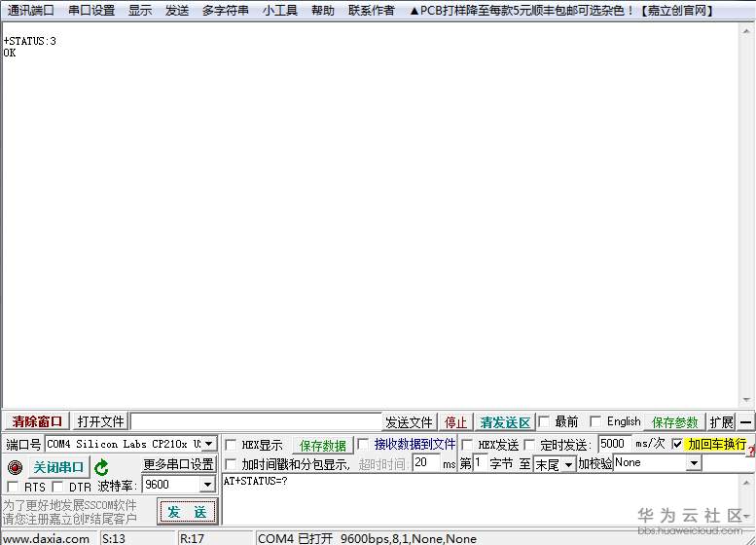
Task: Open the 联系作者 menu
Action: point(372,10)
